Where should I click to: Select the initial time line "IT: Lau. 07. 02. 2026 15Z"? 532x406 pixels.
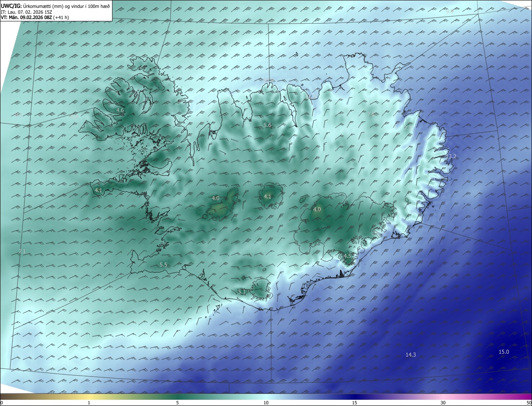[27, 12]
